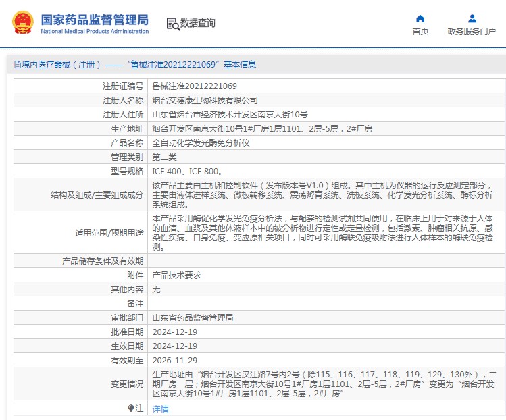Click the 该产品主要由主机和控制软件 description text
Image resolution: width=506 pixels, height=420 pixels.
(x=323, y=195)
